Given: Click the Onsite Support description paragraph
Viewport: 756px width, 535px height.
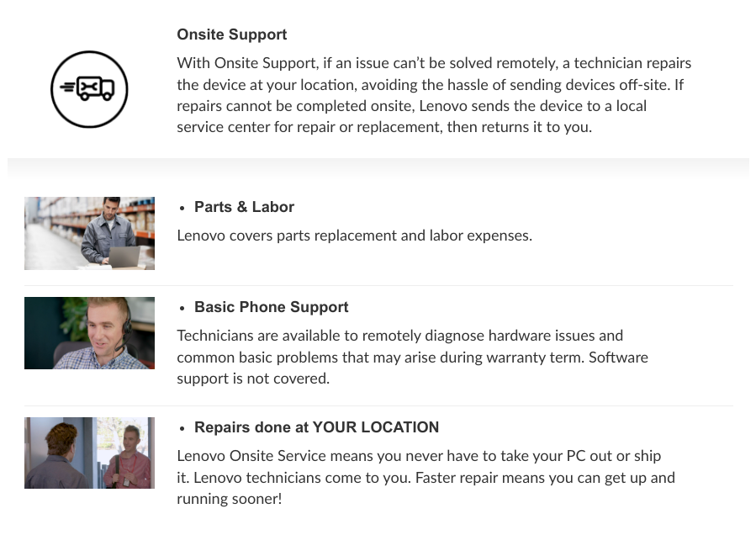Looking at the screenshot, I should tap(433, 95).
